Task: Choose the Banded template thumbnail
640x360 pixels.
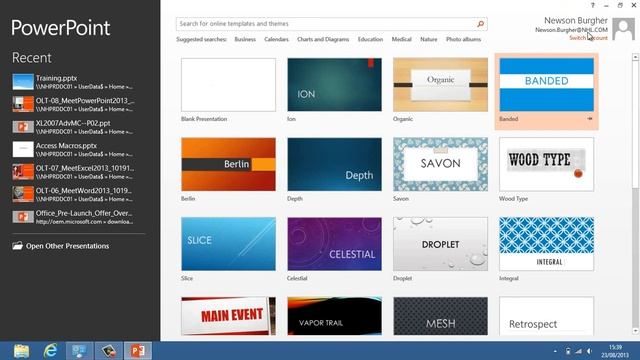Action: tap(547, 84)
